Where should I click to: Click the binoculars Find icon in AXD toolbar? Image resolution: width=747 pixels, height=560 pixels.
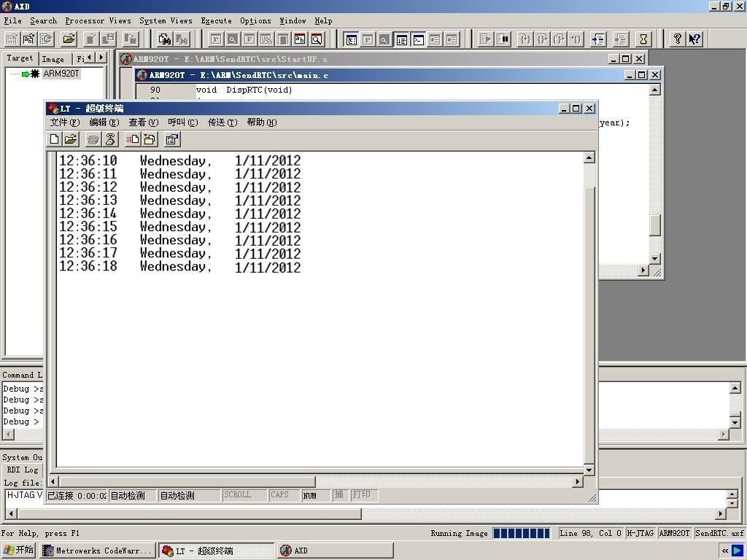point(165,39)
